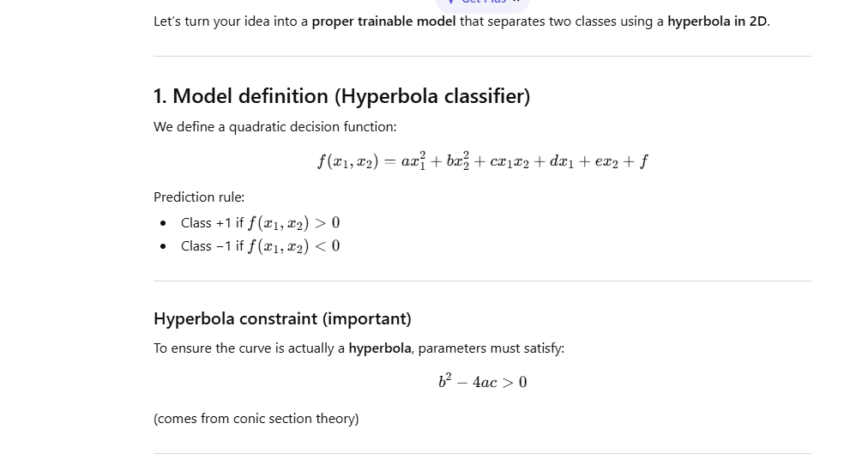Click "We define a quadratic decision function" line
The width and height of the screenshot is (868, 472).
click(274, 127)
